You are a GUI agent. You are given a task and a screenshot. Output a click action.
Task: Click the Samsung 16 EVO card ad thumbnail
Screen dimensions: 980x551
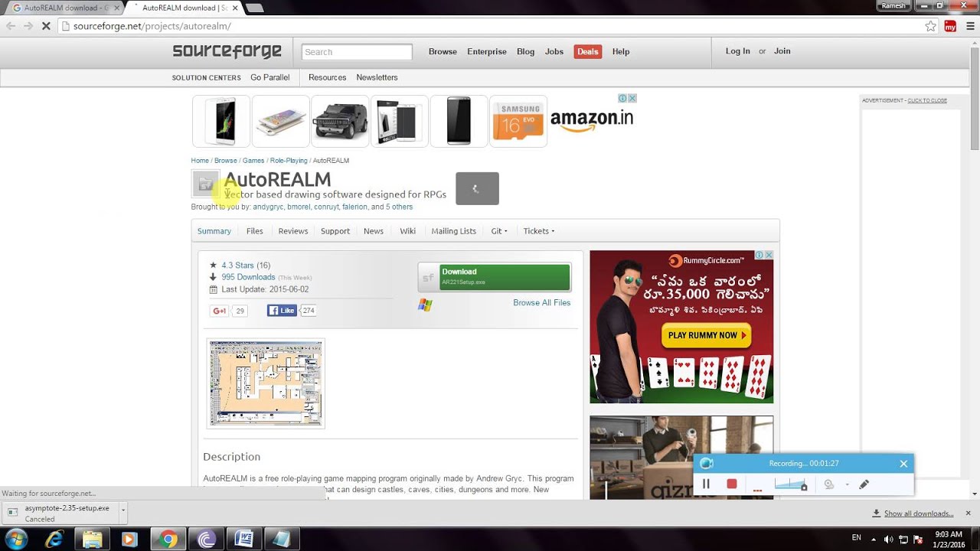click(518, 121)
